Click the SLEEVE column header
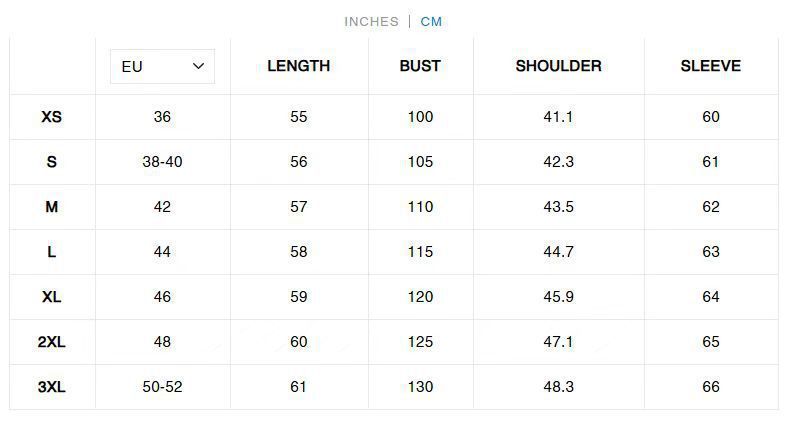Image resolution: width=790 pixels, height=426 pixels. (710, 66)
